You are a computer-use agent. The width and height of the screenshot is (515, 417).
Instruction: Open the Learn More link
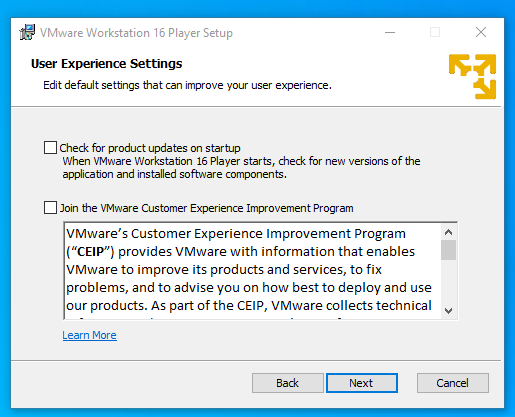89,335
